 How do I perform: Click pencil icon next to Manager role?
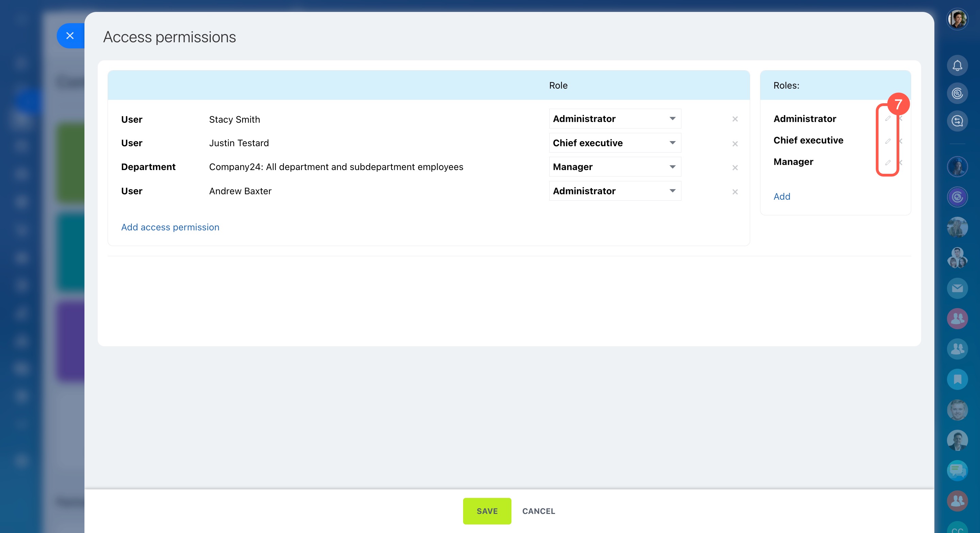coord(888,163)
